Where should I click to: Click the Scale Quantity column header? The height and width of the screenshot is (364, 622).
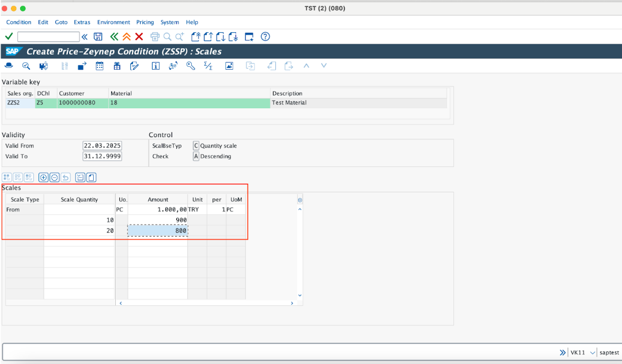pyautogui.click(x=79, y=199)
